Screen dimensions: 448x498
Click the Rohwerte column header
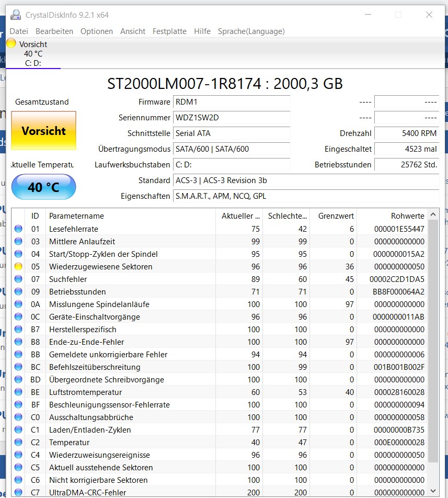click(x=392, y=216)
